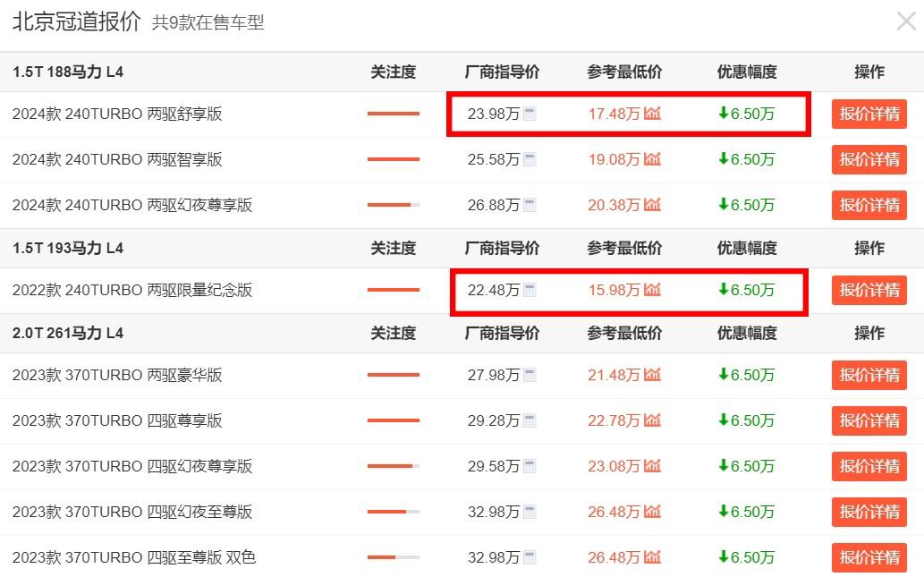The image size is (924, 577).
Task: Click the 22.78万 lowest reference price
Action: [614, 420]
